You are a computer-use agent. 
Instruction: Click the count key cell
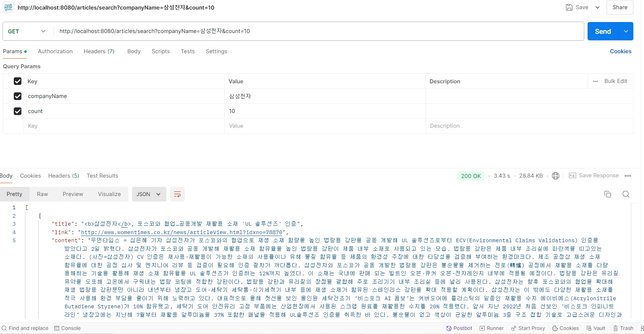[x=124, y=111]
